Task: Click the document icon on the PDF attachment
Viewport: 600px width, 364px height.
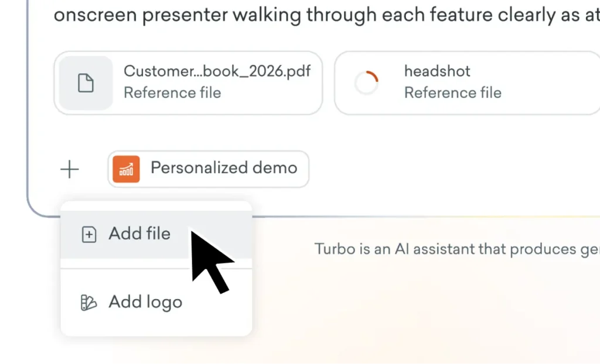Action: (x=86, y=83)
